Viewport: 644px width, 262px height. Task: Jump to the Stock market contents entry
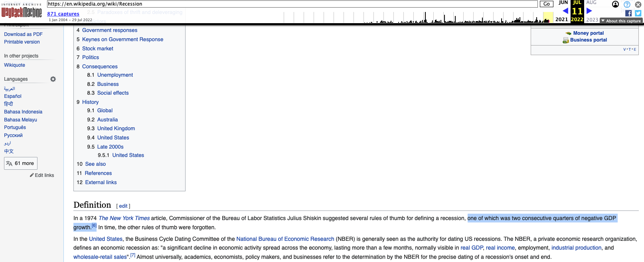(x=97, y=49)
